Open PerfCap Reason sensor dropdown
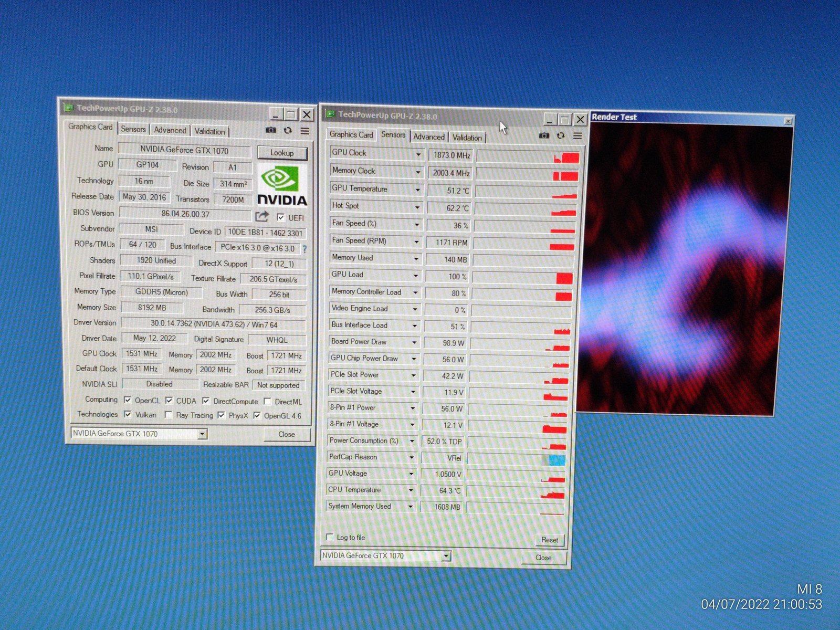The width and height of the screenshot is (840, 630). (x=412, y=457)
